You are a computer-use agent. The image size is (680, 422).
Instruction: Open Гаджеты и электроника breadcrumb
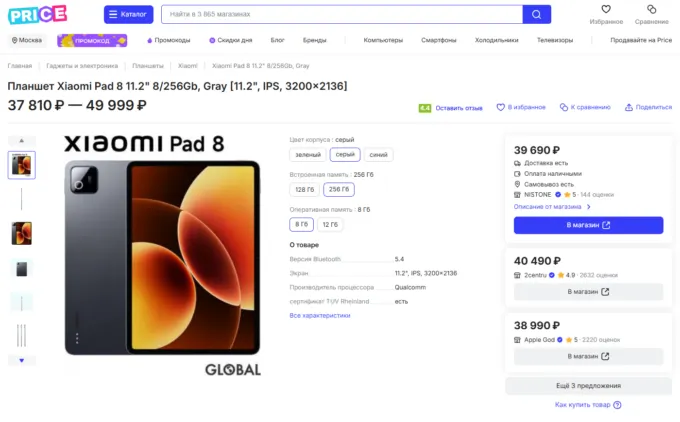[82, 66]
